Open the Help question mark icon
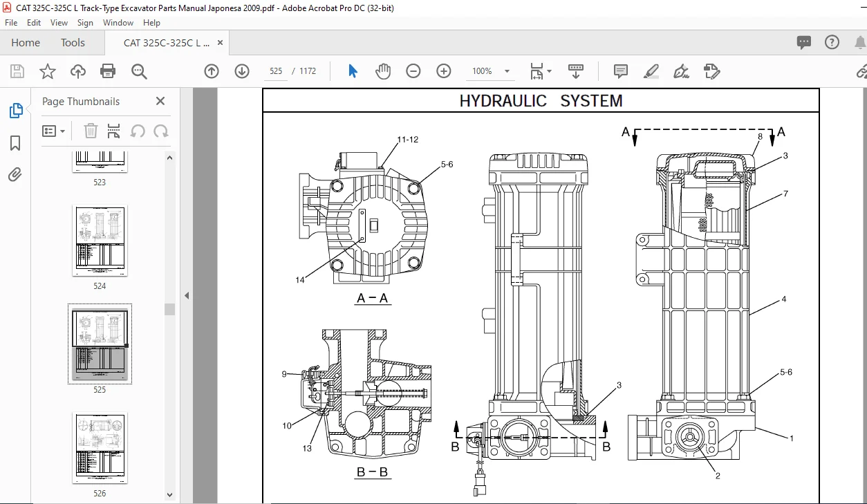 point(832,42)
